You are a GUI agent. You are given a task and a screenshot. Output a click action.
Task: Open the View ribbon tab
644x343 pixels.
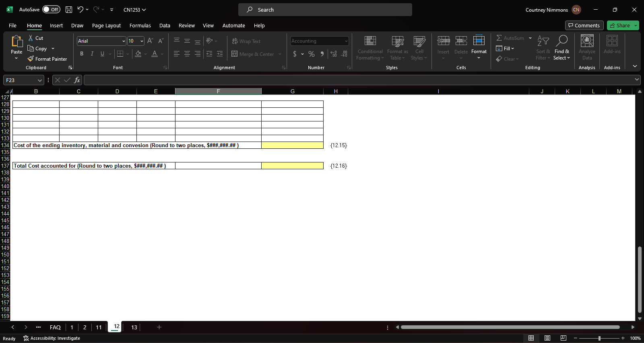pyautogui.click(x=208, y=25)
